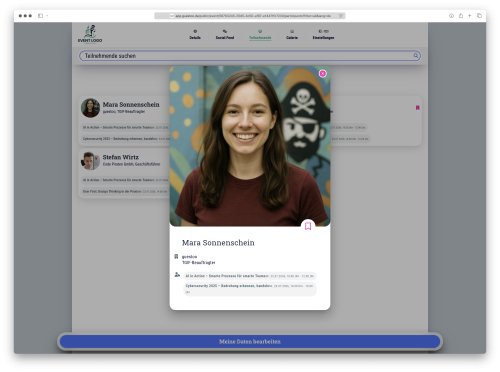
Task: Toggle the pink bookmark on background card
Action: [x=417, y=108]
